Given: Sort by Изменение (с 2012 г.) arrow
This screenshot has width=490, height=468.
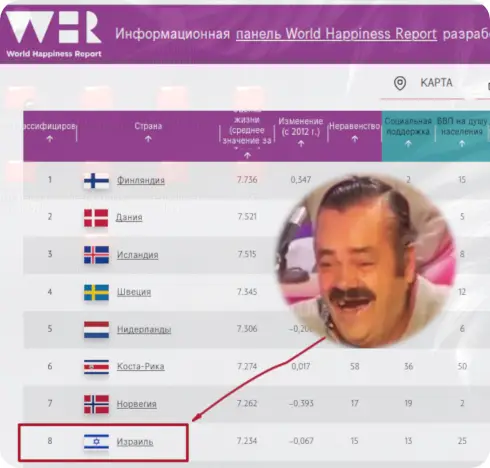Looking at the screenshot, I should click(301, 143).
